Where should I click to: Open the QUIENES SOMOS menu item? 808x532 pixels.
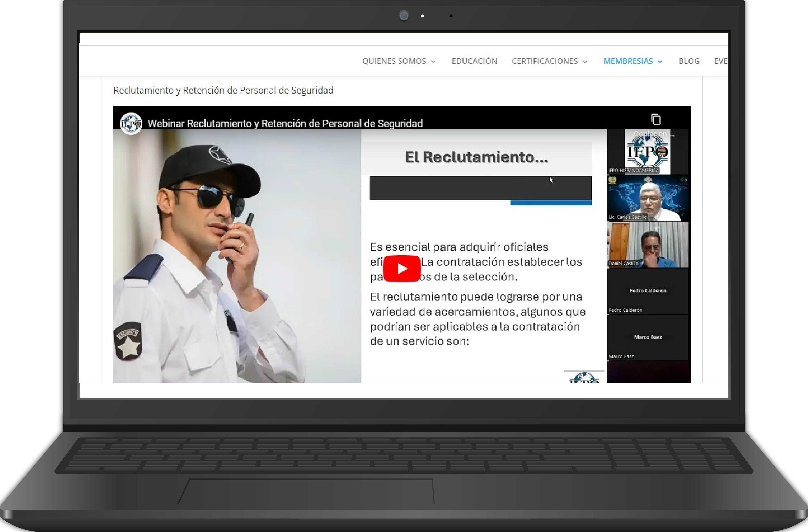394,61
